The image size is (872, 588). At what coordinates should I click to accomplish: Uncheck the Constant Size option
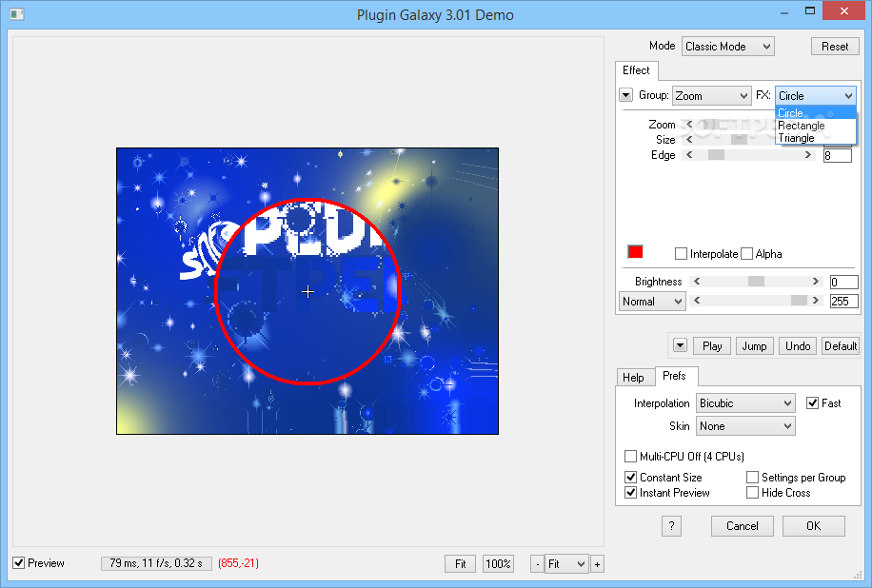coord(630,477)
